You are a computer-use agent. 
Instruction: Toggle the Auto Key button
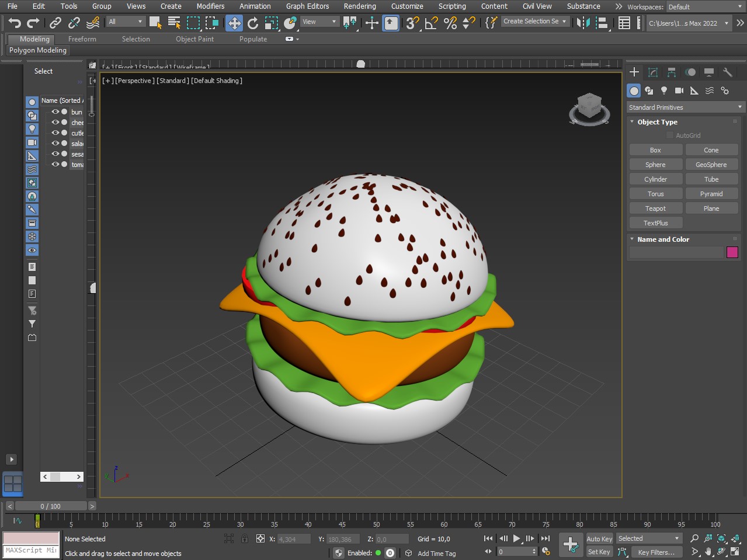tap(599, 539)
